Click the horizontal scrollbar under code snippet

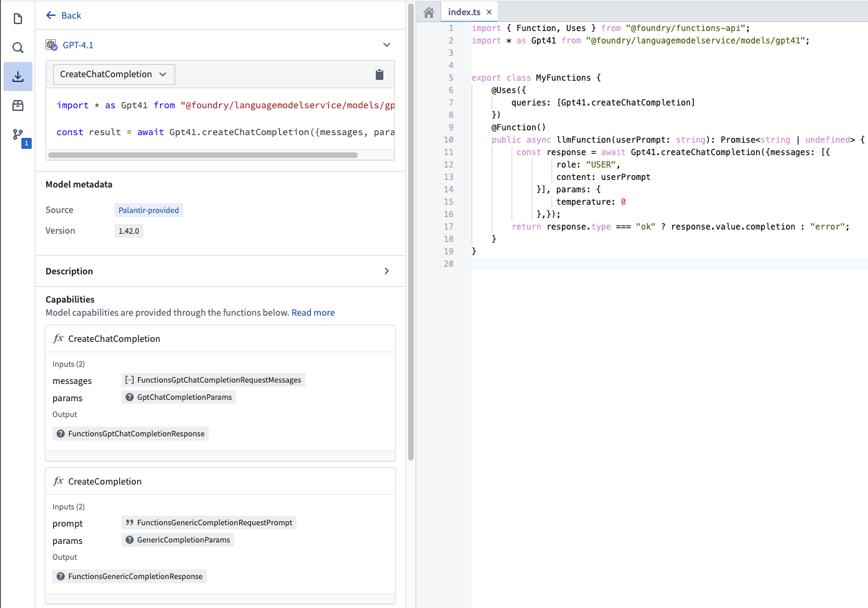click(203, 155)
